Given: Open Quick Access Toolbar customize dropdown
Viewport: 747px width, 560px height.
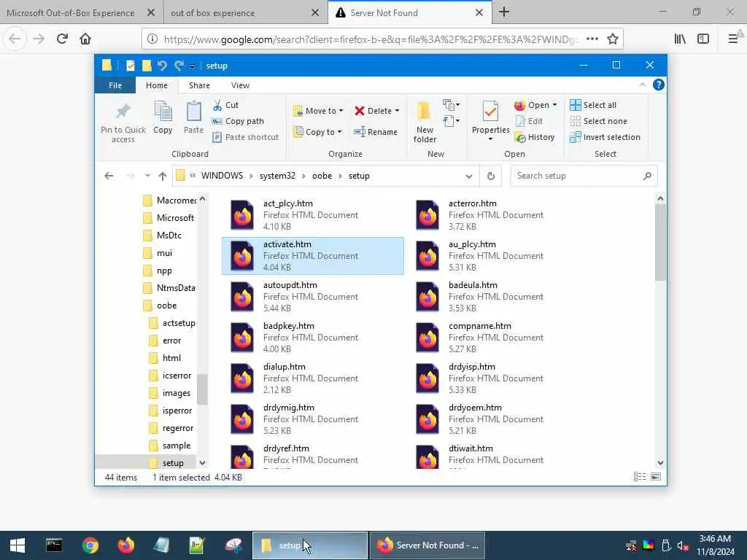Looking at the screenshot, I should click(x=192, y=66).
